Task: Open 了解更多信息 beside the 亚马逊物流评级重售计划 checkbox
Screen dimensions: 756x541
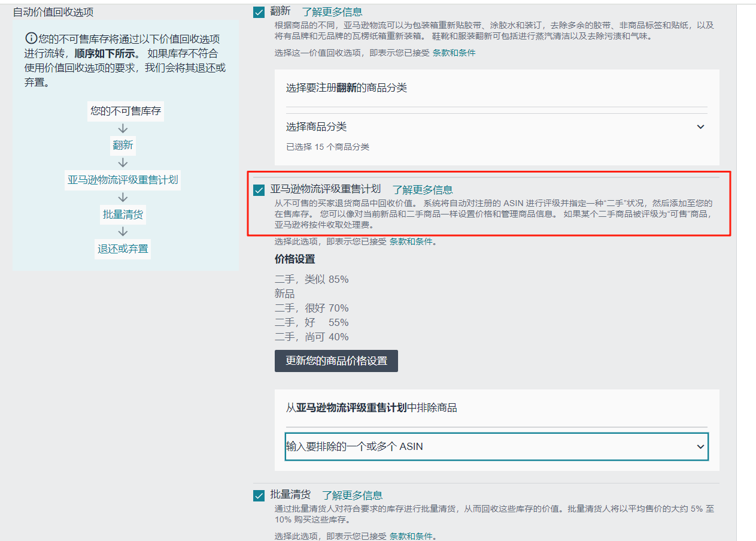Action: (423, 190)
